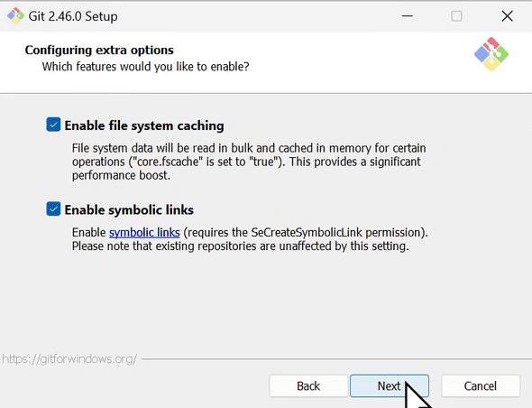Toggle the Enable symbolic links checkbox

coord(53,209)
